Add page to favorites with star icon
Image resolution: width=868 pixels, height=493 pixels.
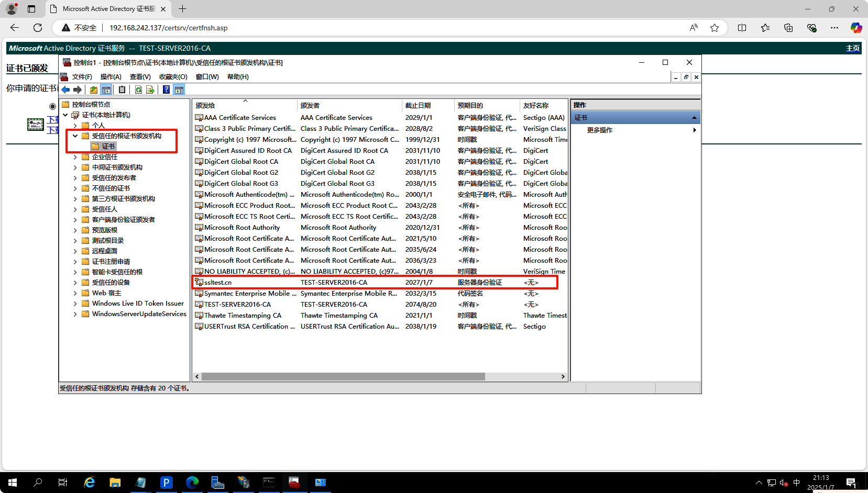715,28
